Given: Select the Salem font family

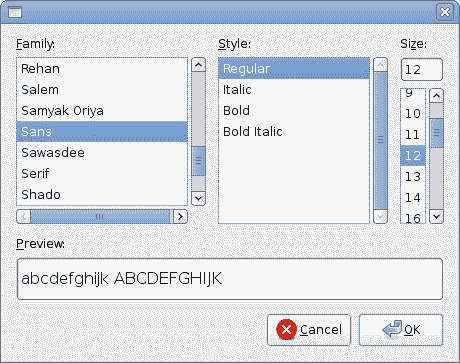Looking at the screenshot, I should click(102, 90).
